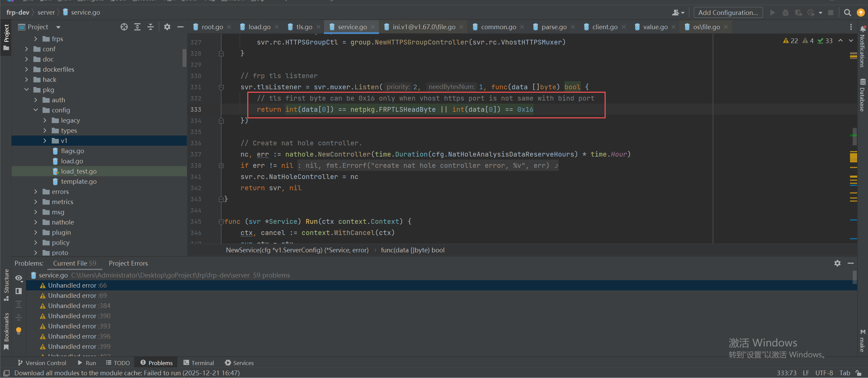
Task: Toggle read-only lock in status bar
Action: (x=859, y=373)
